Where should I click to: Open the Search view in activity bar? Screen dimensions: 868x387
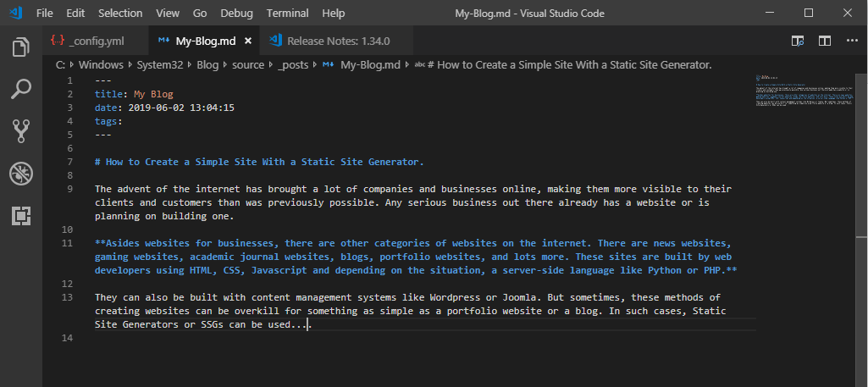(21, 89)
